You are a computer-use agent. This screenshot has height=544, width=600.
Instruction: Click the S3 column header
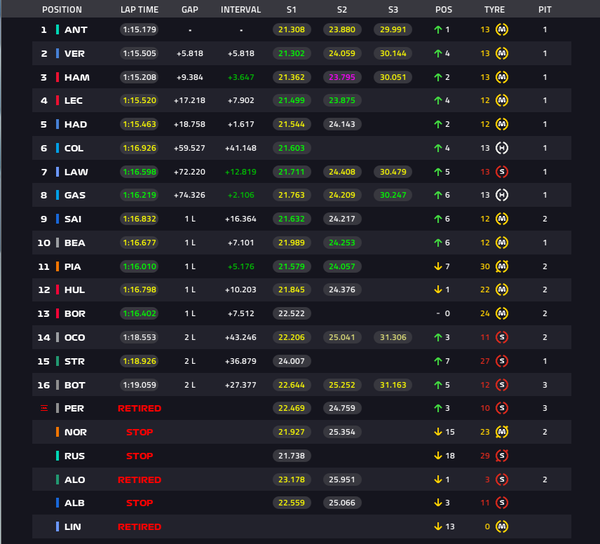pyautogui.click(x=393, y=10)
